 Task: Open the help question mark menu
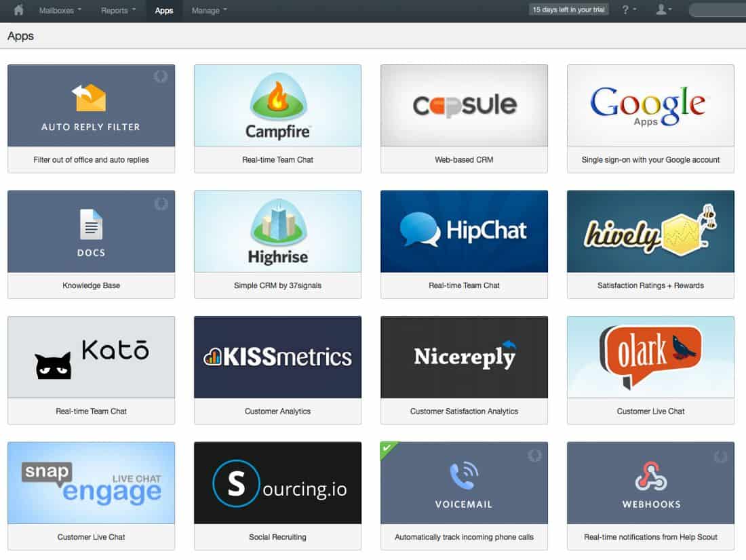(629, 9)
